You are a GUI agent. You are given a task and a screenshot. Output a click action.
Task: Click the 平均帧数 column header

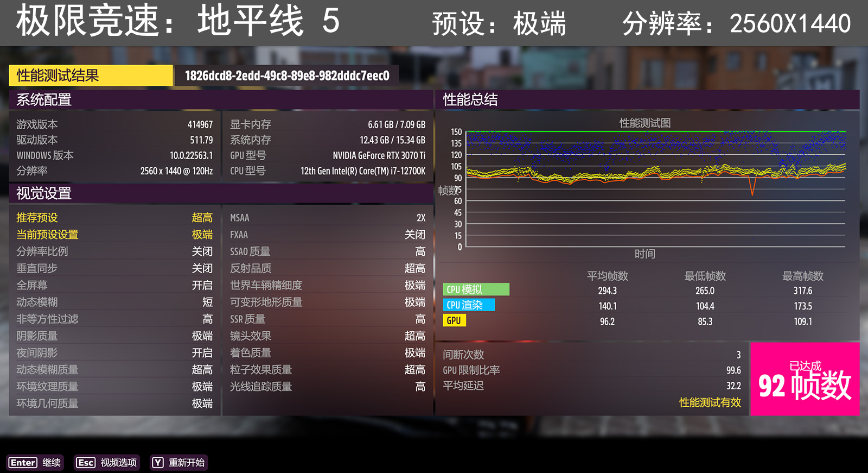(x=608, y=276)
